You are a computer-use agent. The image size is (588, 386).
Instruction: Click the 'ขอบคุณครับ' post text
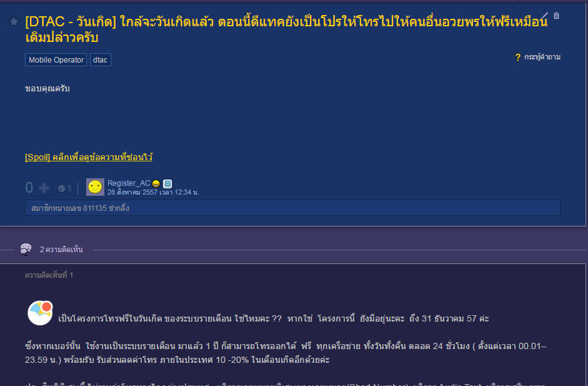(47, 89)
